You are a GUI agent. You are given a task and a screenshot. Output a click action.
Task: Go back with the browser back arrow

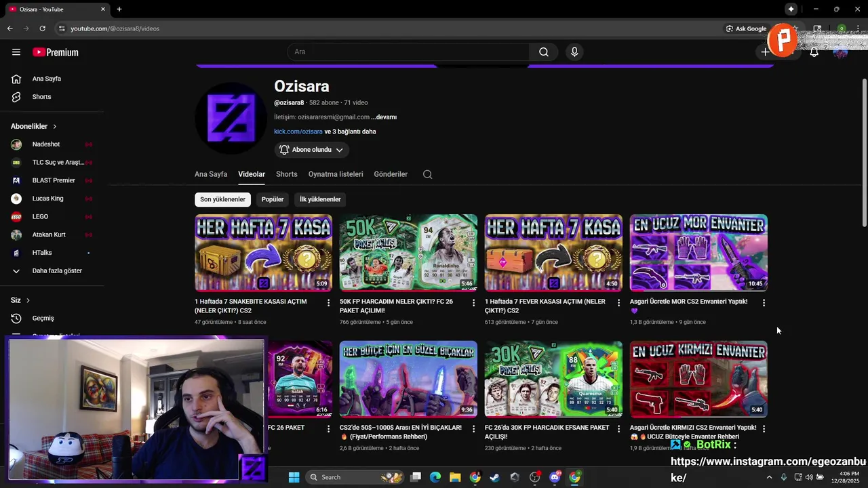pos(9,28)
